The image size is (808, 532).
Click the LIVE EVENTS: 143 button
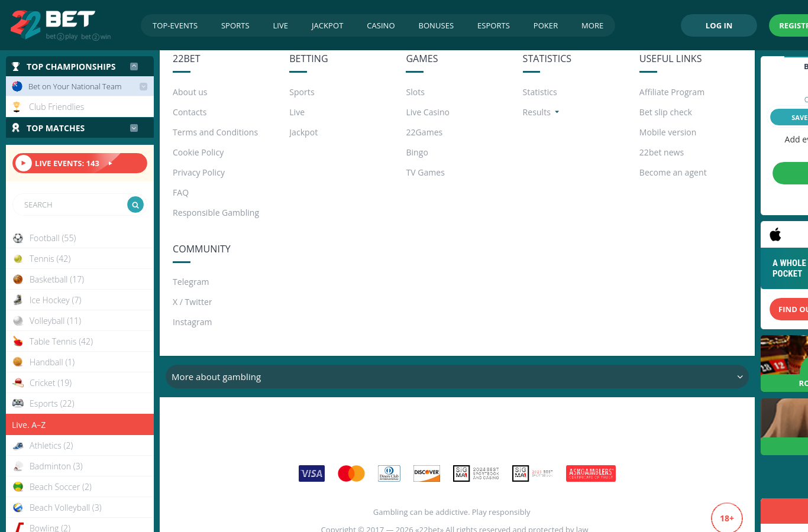[x=80, y=163]
